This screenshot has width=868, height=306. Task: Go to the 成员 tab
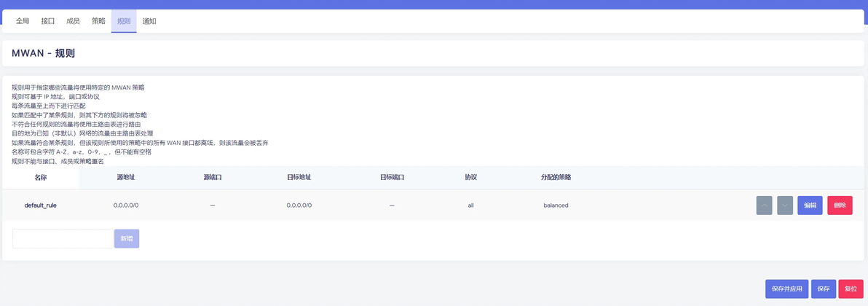click(x=73, y=21)
